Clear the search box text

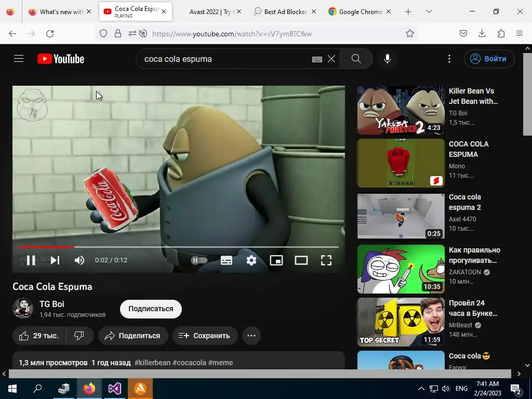[x=331, y=59]
